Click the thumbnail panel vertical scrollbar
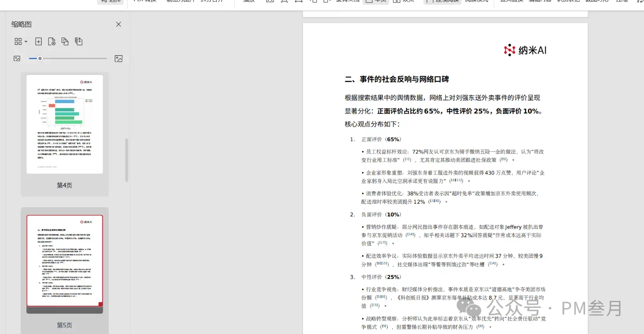Screen dimensions: 644x334 point(127,160)
